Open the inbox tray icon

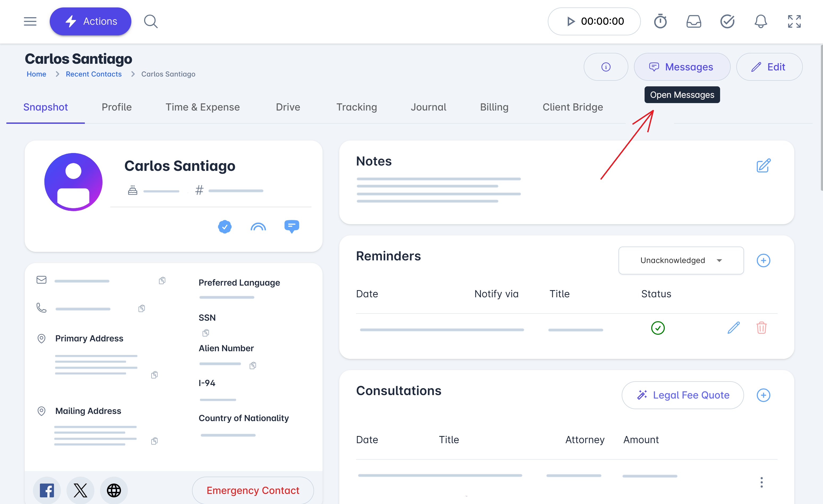(694, 21)
